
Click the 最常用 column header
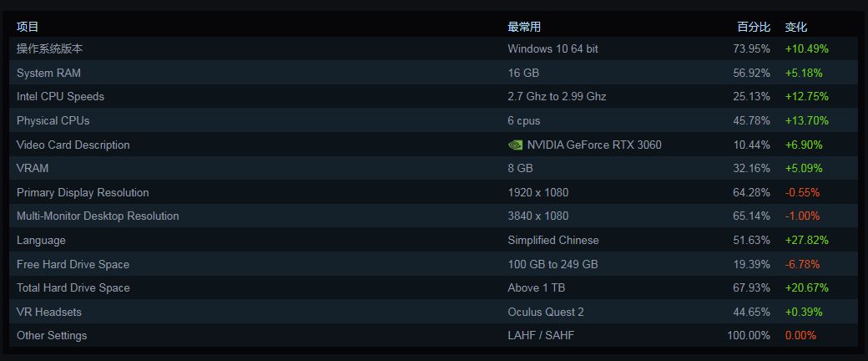[x=524, y=27]
